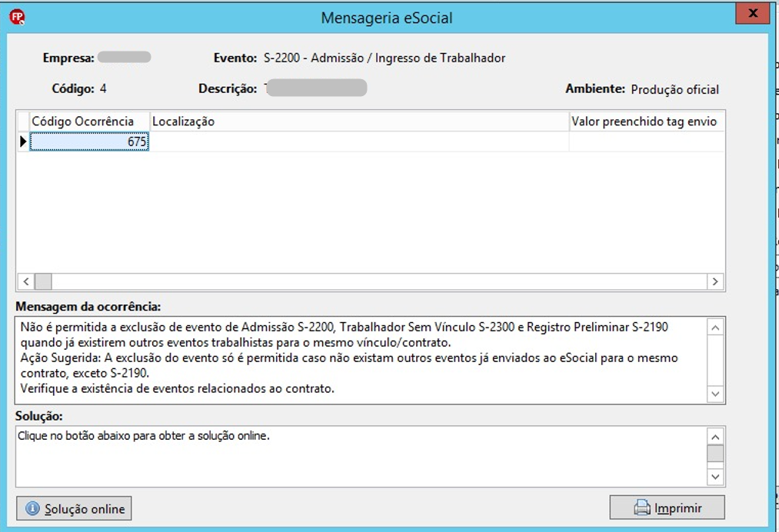Viewport: 779px width, 532px height.
Task: Click the grid's horizontal scrollbar thumb
Action: point(43,281)
